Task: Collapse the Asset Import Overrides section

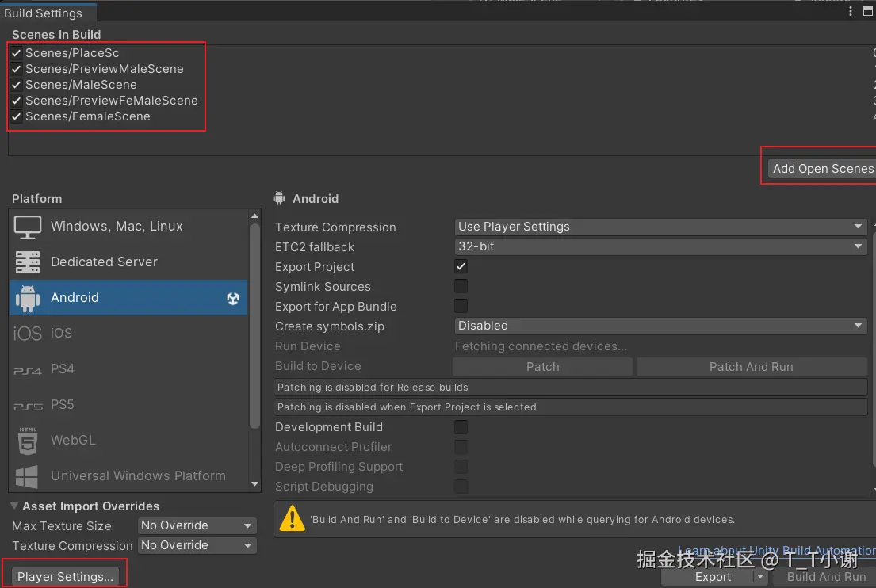Action: 14,506
